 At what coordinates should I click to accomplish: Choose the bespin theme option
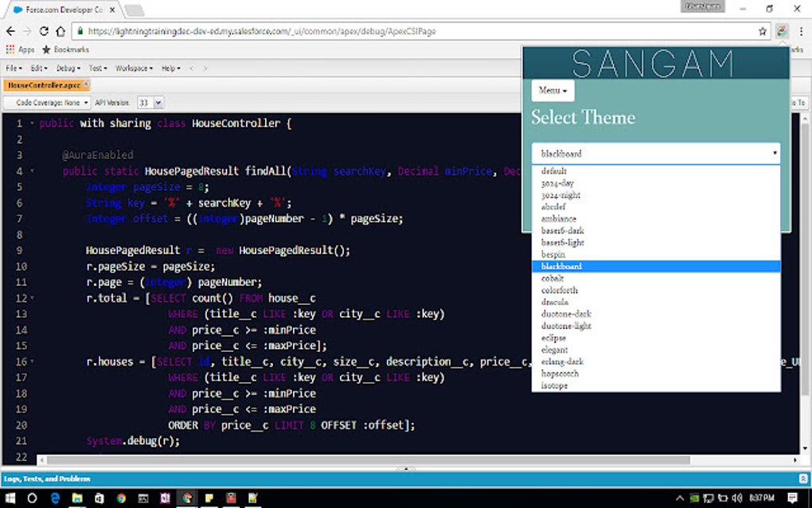click(656, 254)
